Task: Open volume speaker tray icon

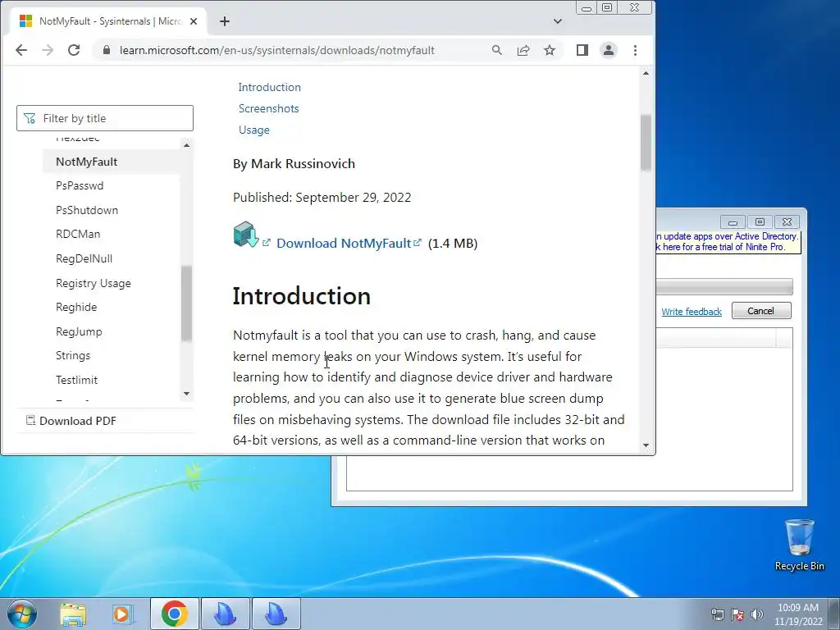Action: pos(756,614)
